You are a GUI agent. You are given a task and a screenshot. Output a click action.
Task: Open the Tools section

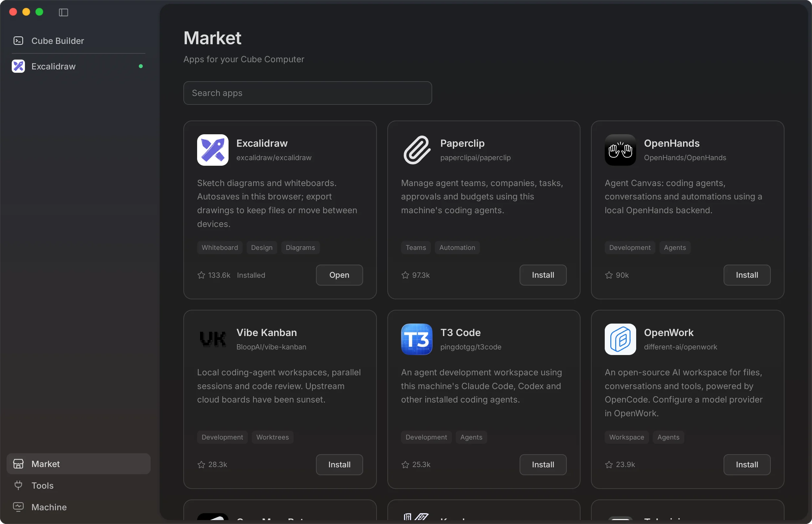[x=79, y=485]
